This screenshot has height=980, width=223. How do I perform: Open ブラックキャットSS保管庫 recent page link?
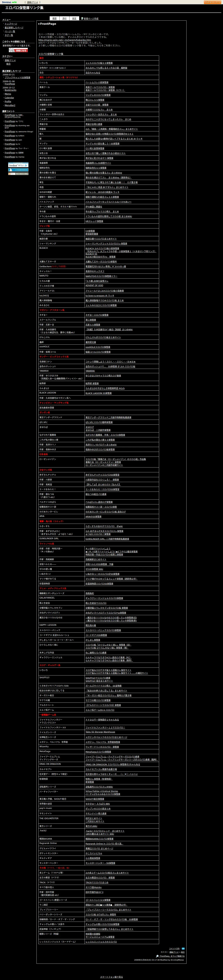click(18, 78)
